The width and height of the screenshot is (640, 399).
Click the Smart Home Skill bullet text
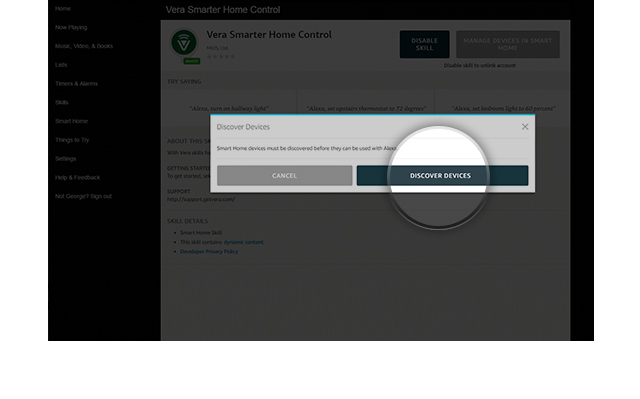(201, 233)
